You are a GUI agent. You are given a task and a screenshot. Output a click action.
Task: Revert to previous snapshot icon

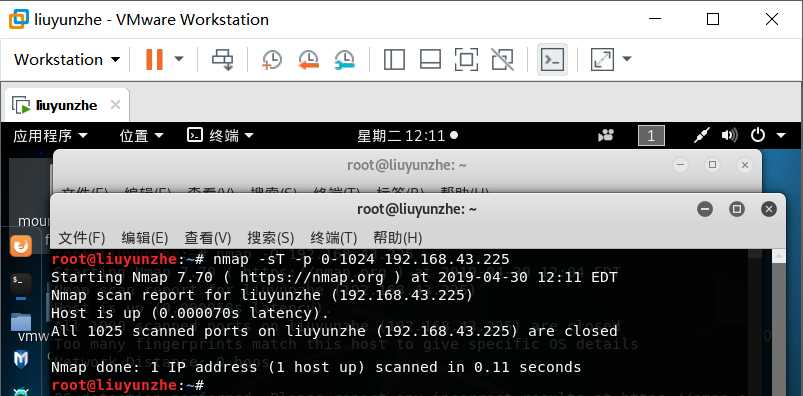308,59
